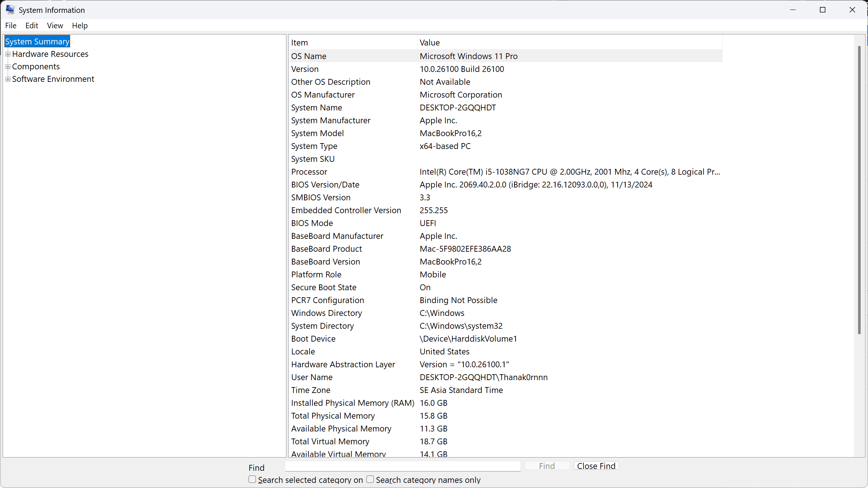Image resolution: width=868 pixels, height=488 pixels.
Task: Click the Find button
Action: tap(547, 466)
